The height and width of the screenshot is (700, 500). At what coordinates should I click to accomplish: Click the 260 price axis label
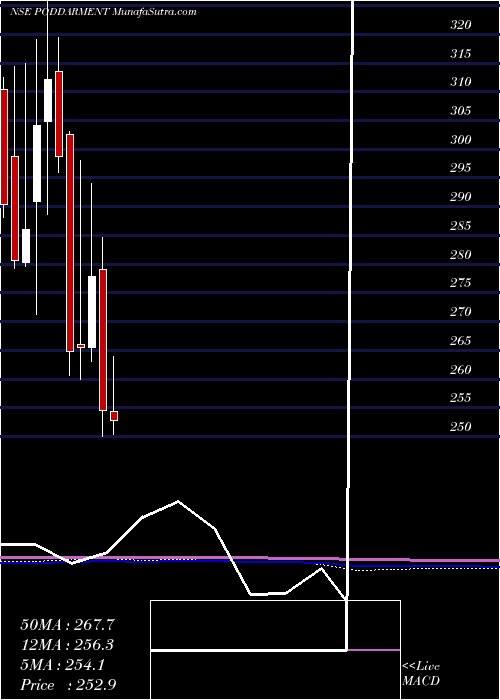click(460, 369)
